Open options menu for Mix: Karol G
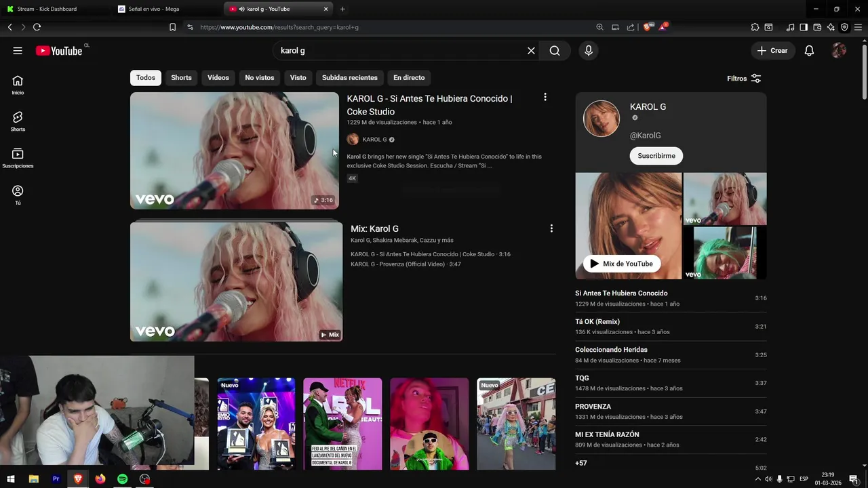This screenshot has width=868, height=488. click(551, 228)
